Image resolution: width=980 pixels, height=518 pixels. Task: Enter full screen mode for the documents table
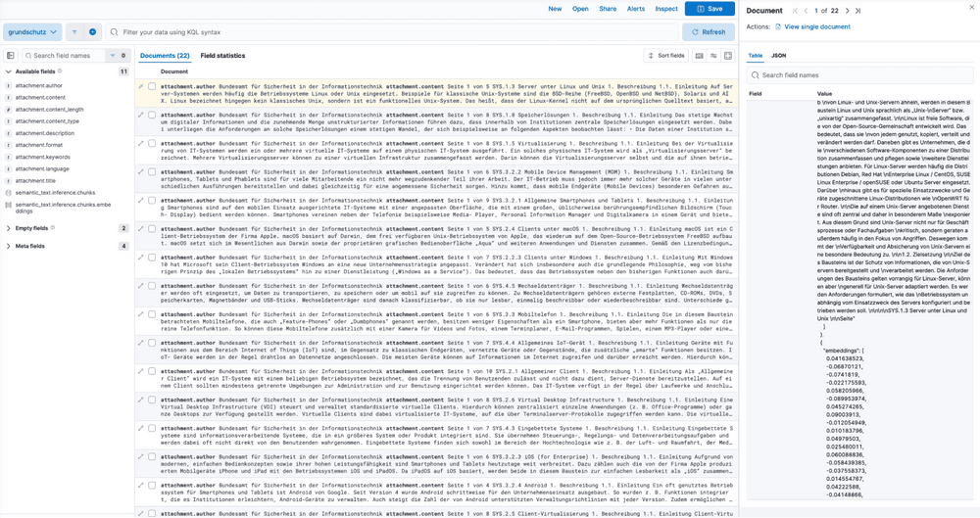pos(728,56)
